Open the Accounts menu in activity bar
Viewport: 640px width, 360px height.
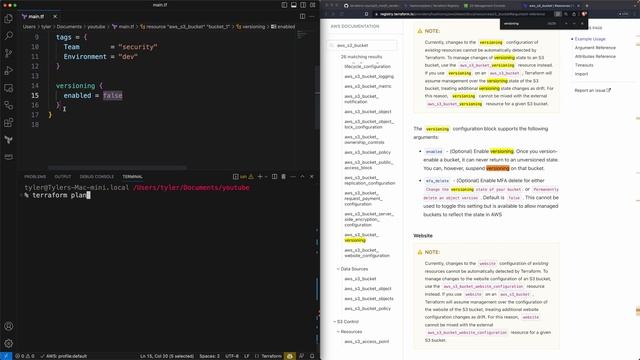click(8, 326)
